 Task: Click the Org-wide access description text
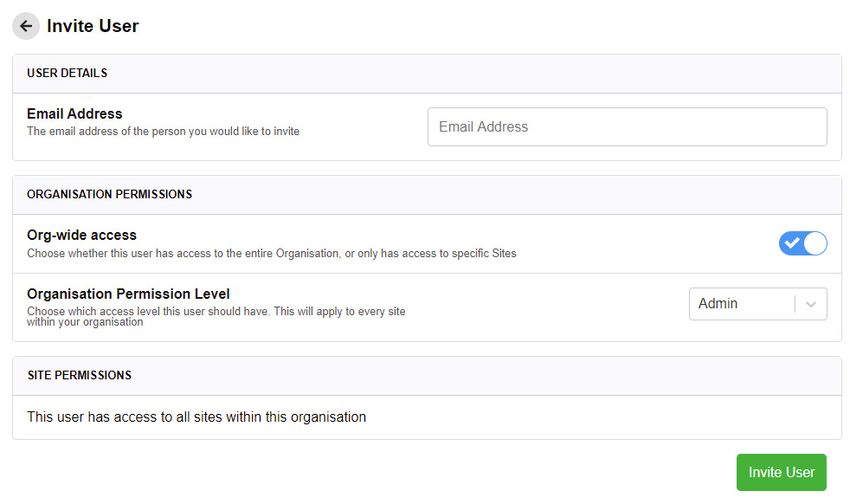272,253
